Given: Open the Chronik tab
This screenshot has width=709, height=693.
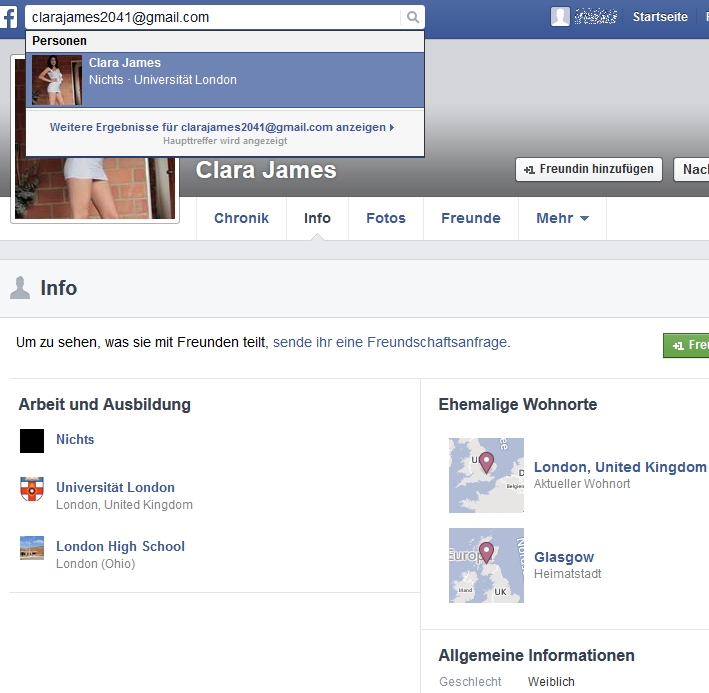Looking at the screenshot, I should (x=241, y=218).
